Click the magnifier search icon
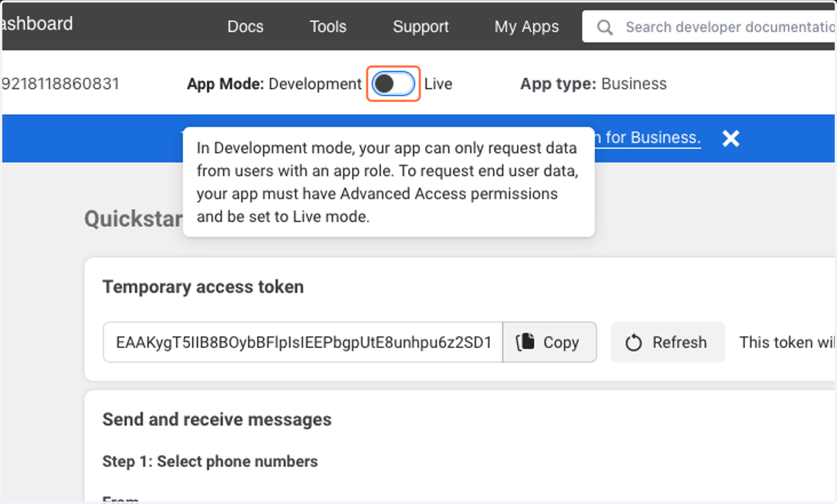Image resolution: width=837 pixels, height=504 pixels. click(605, 27)
